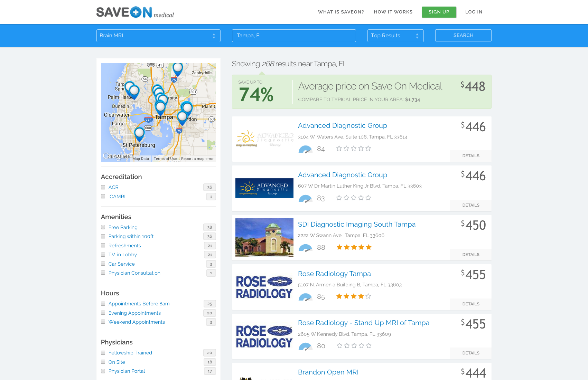
Task: Click star rating for SDI Diagnostic Imaging
Action: coord(354,247)
